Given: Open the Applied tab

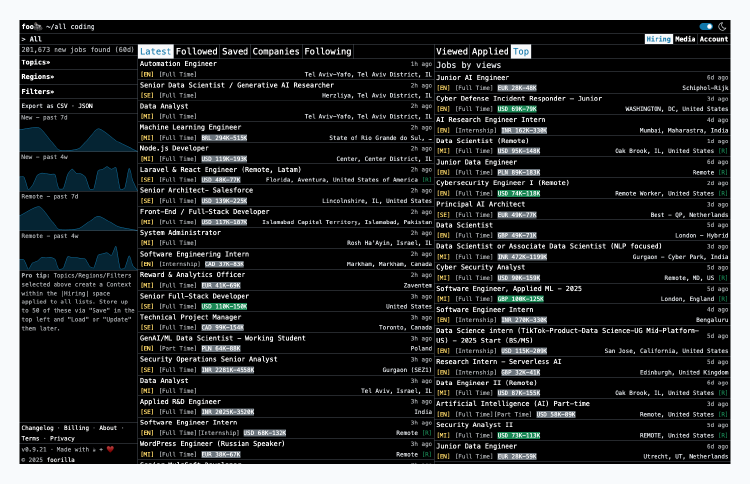Looking at the screenshot, I should click(490, 52).
